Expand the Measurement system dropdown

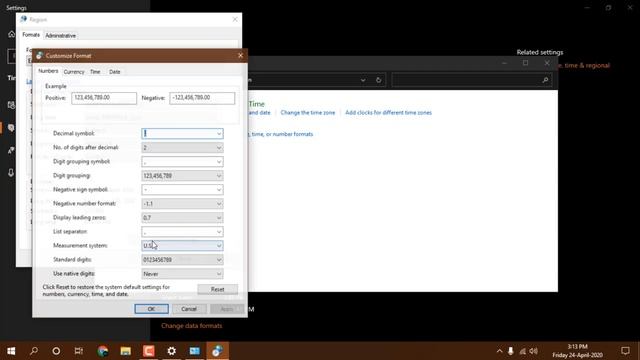pyautogui.click(x=182, y=246)
